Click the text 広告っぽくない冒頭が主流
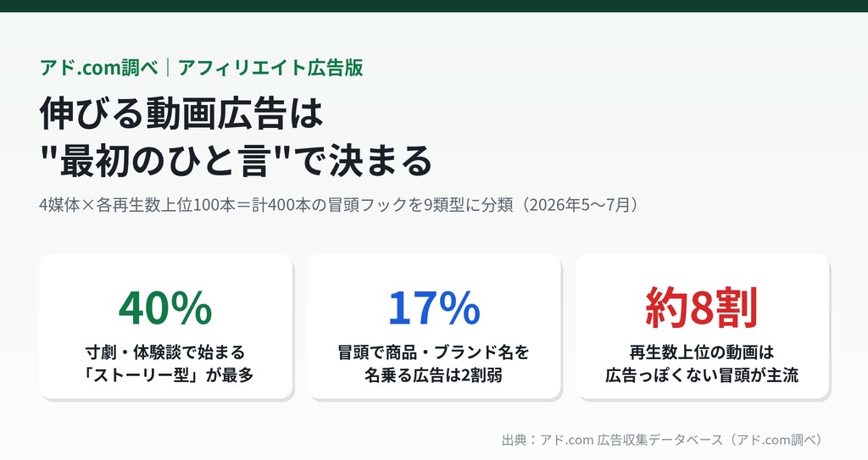This screenshot has height=460, width=868. tap(701, 374)
